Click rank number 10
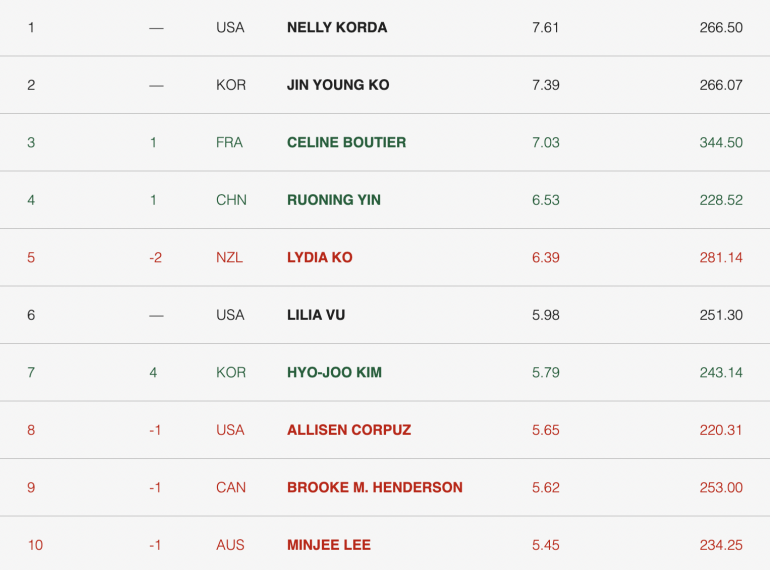The image size is (770, 570). coord(35,545)
